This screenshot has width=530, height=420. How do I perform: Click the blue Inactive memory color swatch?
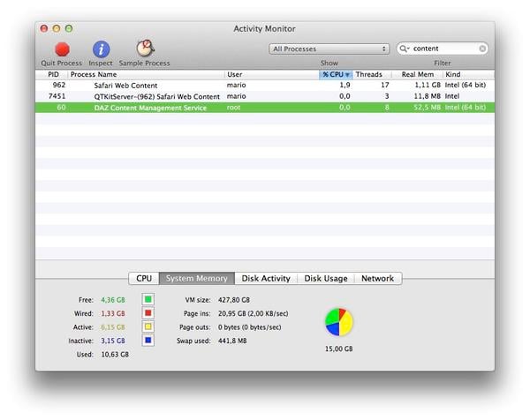[x=148, y=340]
